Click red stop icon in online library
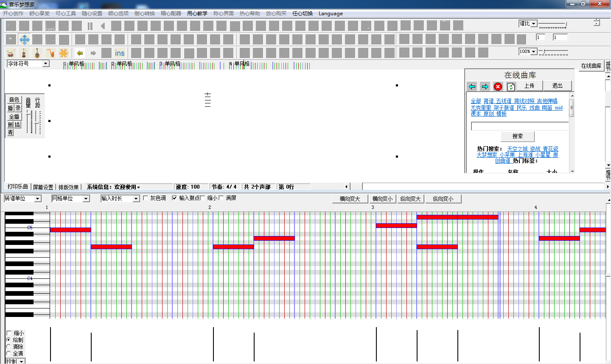611x364 pixels. click(498, 86)
